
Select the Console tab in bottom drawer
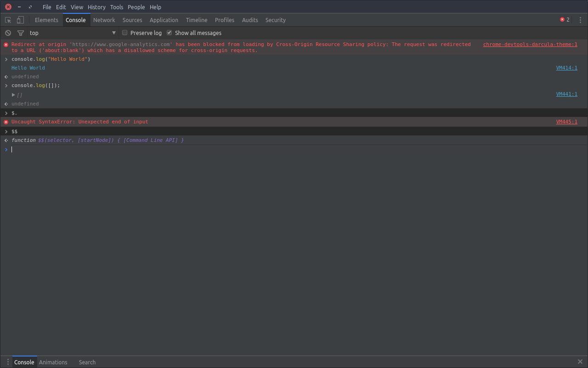pos(24,362)
